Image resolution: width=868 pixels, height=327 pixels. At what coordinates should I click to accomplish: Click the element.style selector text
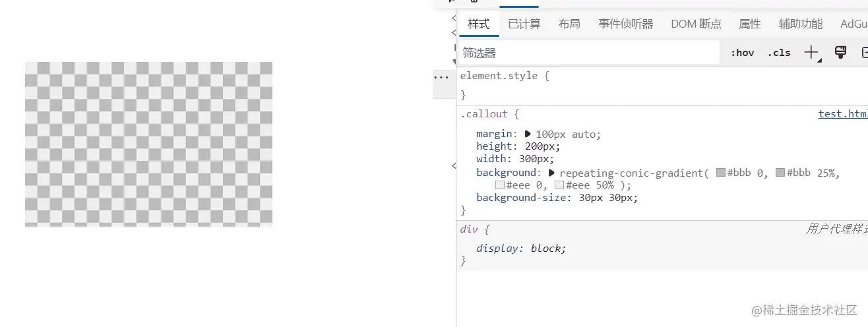499,76
